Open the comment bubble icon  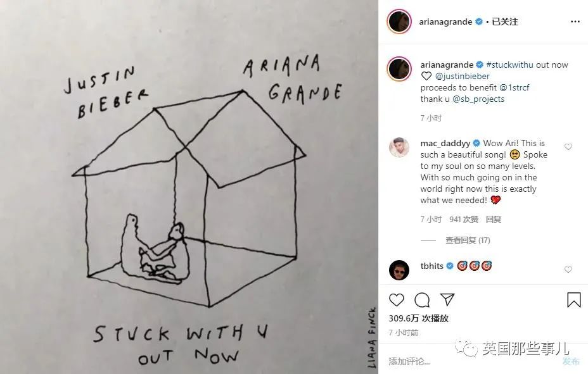(x=422, y=300)
